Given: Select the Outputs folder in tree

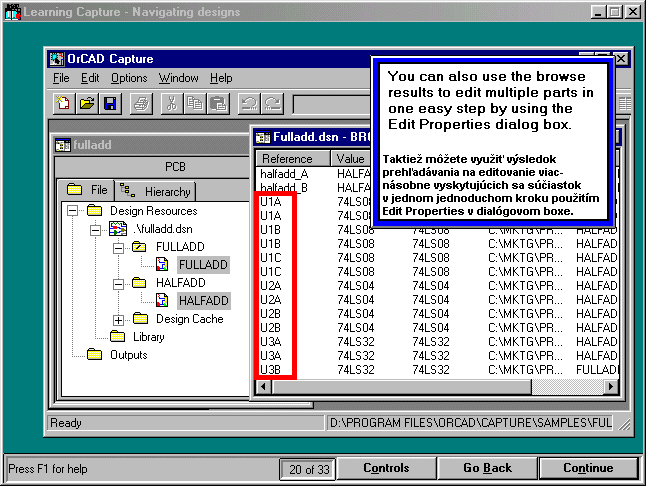Looking at the screenshot, I should click(x=128, y=355).
